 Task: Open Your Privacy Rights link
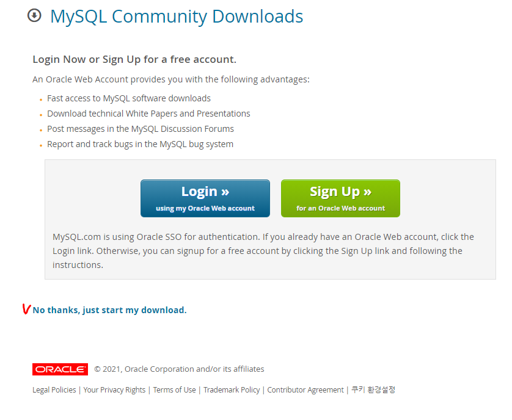[114, 390]
